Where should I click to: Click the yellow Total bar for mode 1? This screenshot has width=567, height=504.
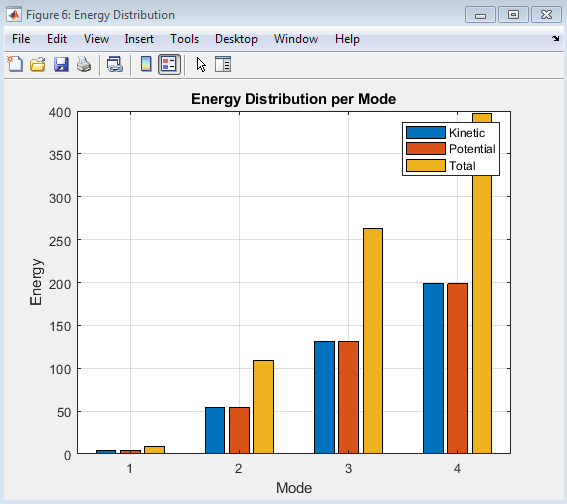[154, 450]
